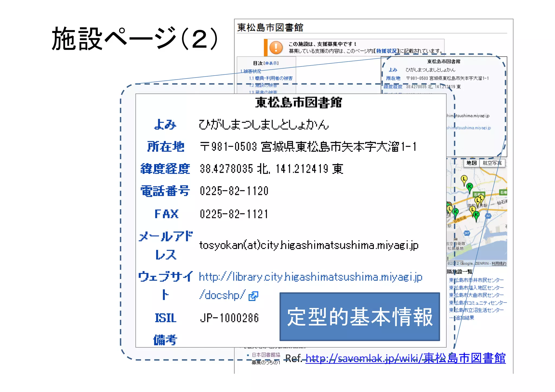Image resolution: width=555 pixels, height=392 pixels.
Task: Switch map to 航空写真 view
Action: click(x=492, y=163)
